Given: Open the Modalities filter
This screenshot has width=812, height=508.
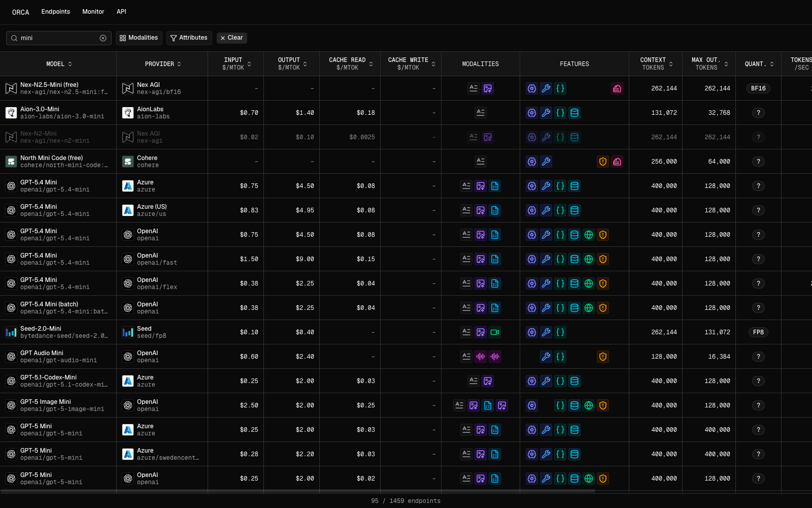Looking at the screenshot, I should tap(139, 38).
